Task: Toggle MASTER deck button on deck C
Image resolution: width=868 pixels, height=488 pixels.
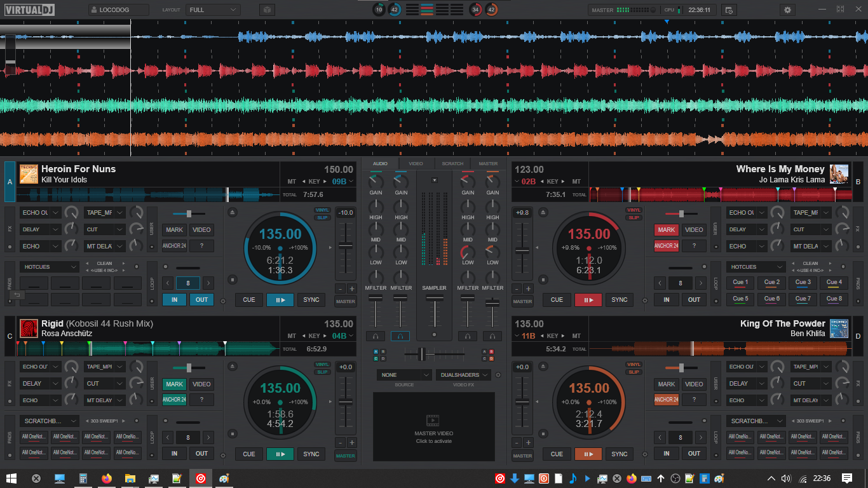Action: point(346,456)
